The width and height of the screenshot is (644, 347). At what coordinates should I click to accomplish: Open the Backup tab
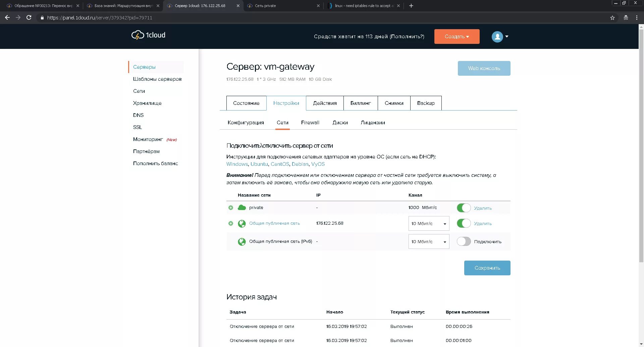coord(426,103)
